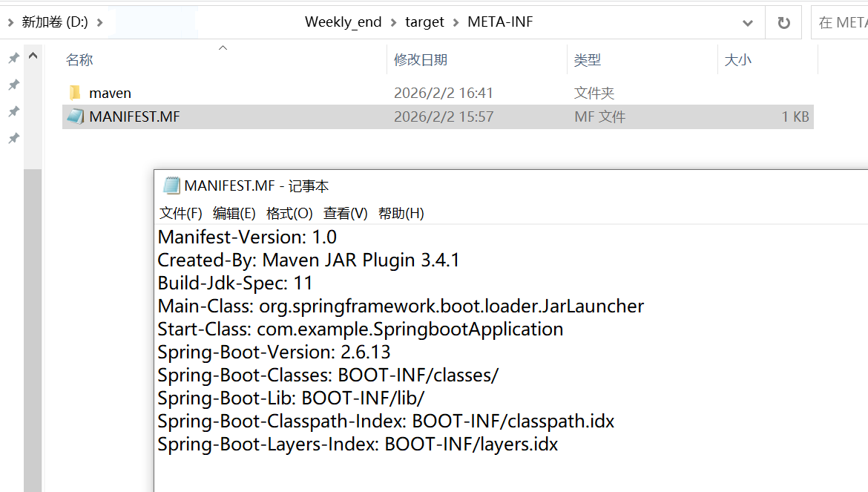Expand the chevron after target breadcrumb
Viewport: 868px width, 492px height.
pos(456,23)
